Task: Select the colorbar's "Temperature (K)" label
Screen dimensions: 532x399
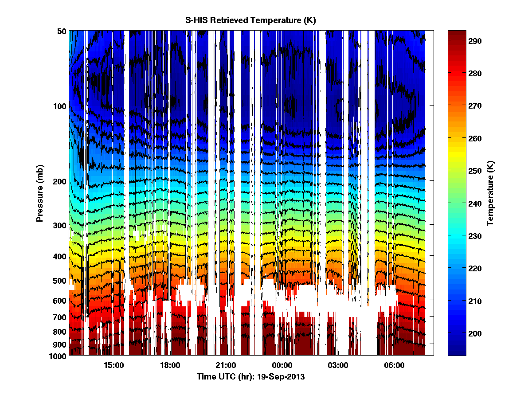Action: (x=490, y=193)
